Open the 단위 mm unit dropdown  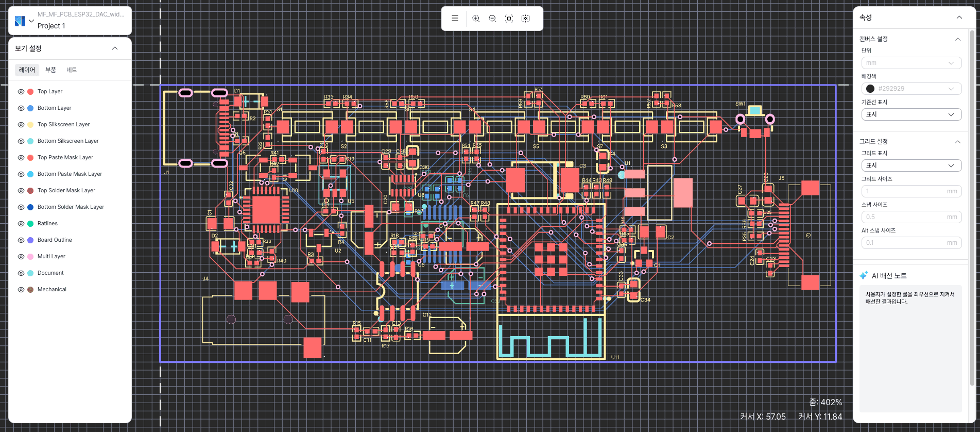point(912,63)
